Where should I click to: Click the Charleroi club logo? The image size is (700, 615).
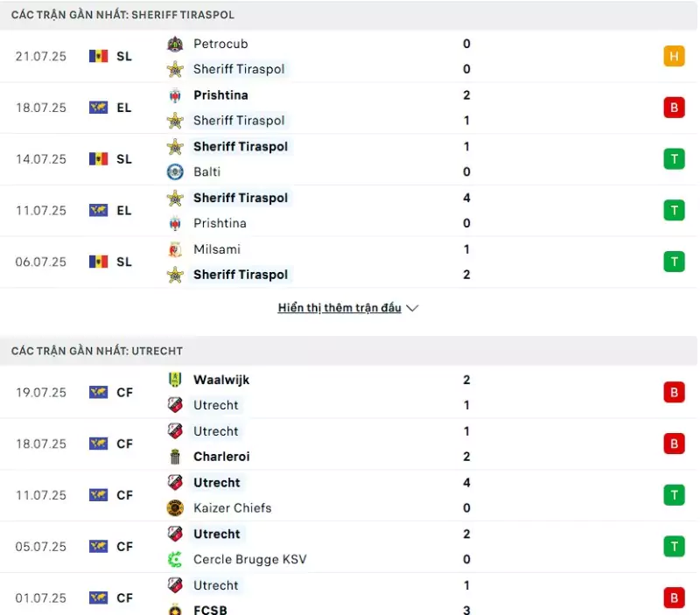175,457
